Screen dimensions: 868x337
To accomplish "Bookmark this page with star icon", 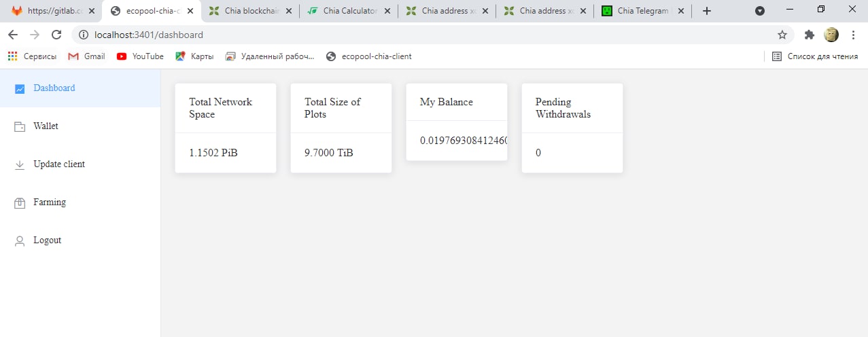I will pos(782,35).
